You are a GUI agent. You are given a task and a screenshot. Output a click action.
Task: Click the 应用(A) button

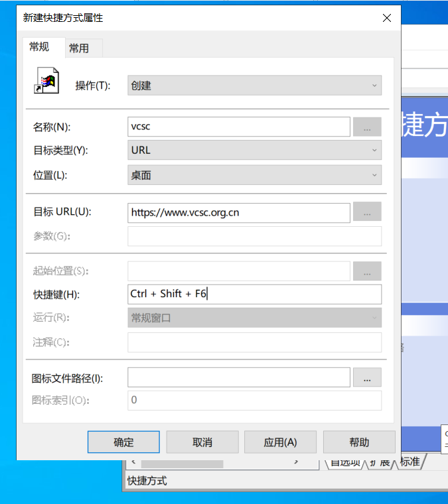(280, 442)
